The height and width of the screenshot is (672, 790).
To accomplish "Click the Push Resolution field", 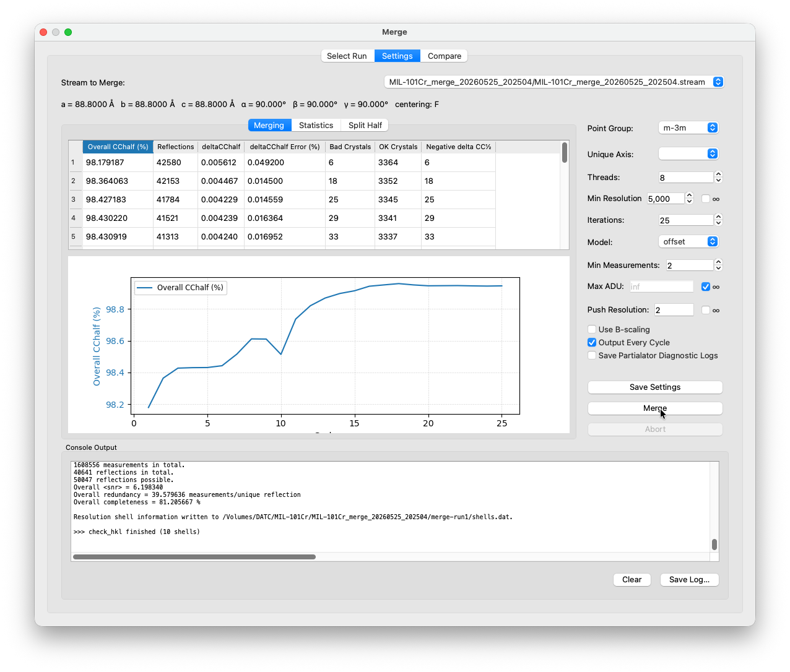I will coord(674,310).
